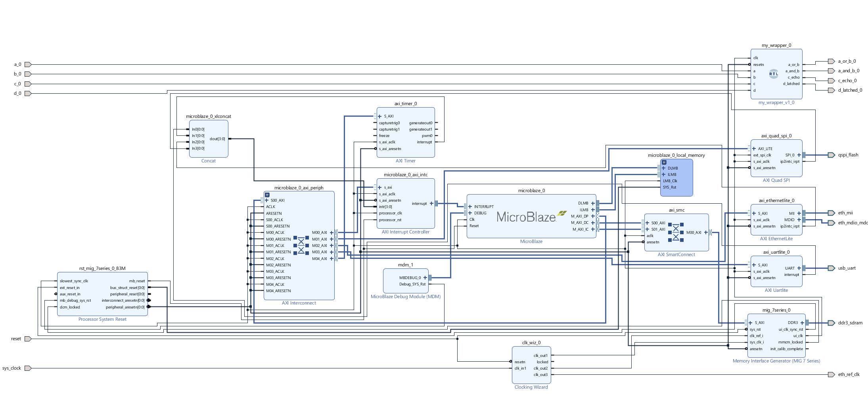868x399 pixels.
Task: Click the AXI Interrupt Controller label
Action: [406, 232]
